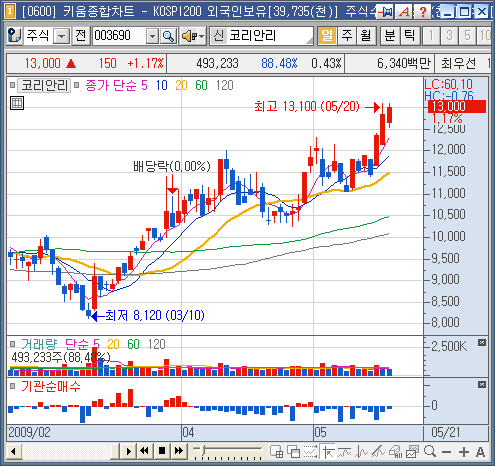Viewport: 495px width, 466px height.
Task: Click the 신 credit indicator button
Action: tap(219, 36)
